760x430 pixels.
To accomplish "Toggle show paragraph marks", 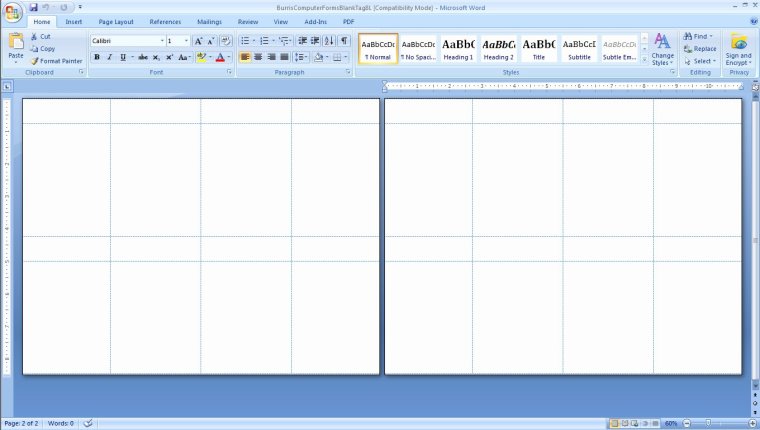I will coord(344,41).
